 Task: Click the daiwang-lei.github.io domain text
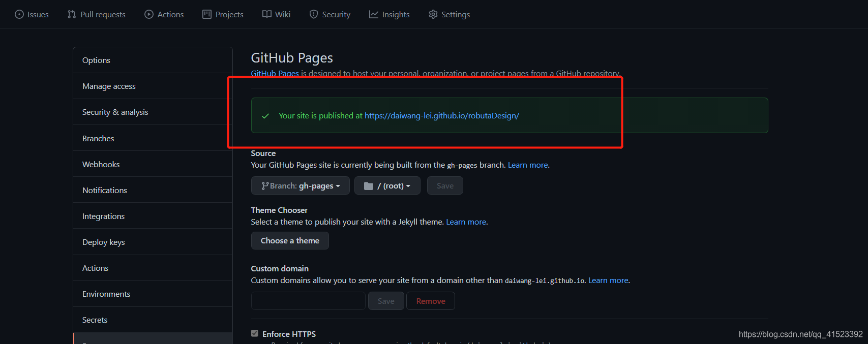[545, 280]
